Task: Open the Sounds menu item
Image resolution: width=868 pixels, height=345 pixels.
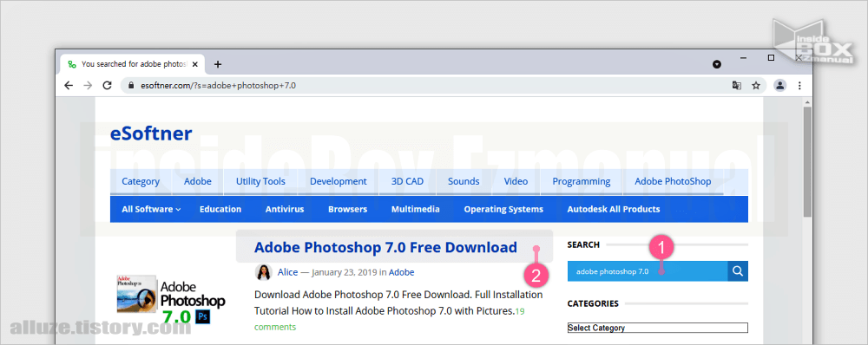Action: pos(464,181)
